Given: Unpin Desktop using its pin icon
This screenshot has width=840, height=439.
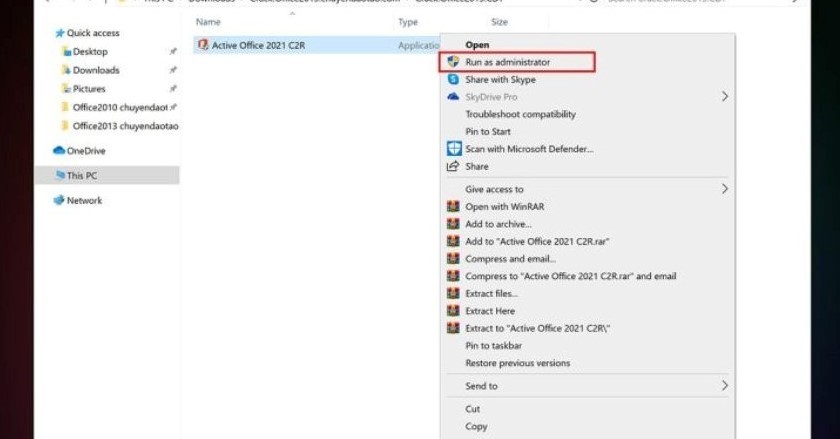Looking at the screenshot, I should pos(172,51).
